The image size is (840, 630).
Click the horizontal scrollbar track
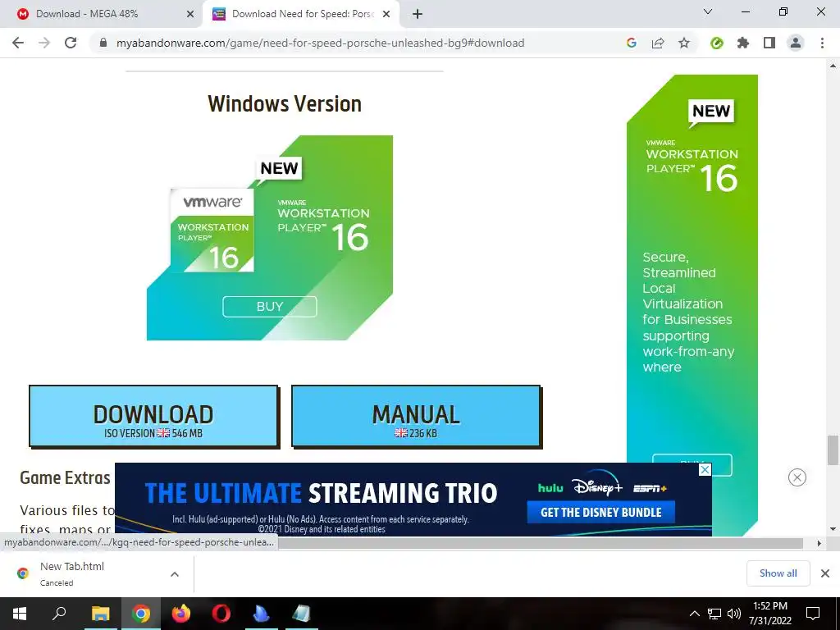pos(541,543)
